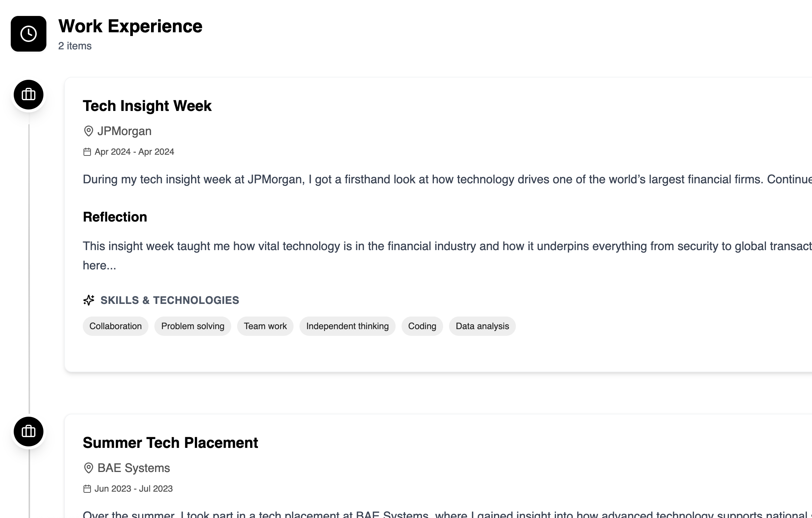Open the Summer Tech Placement entry title
812x518 pixels.
pyautogui.click(x=171, y=442)
